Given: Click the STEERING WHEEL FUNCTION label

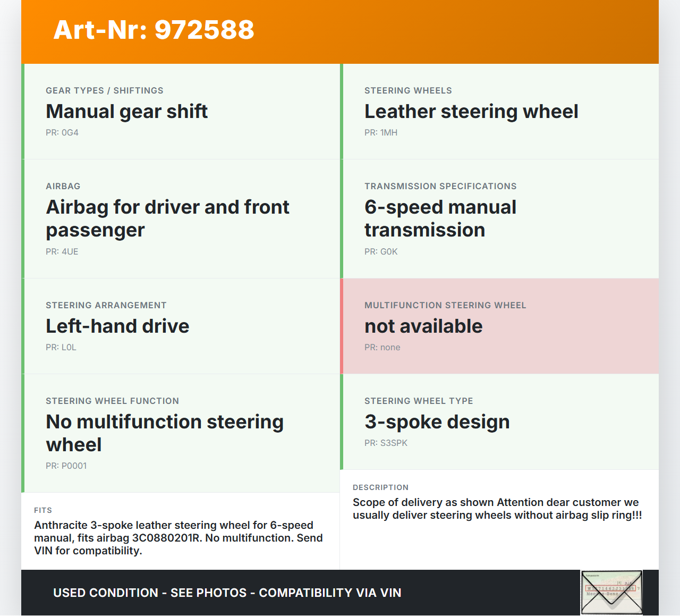Looking at the screenshot, I should [112, 401].
